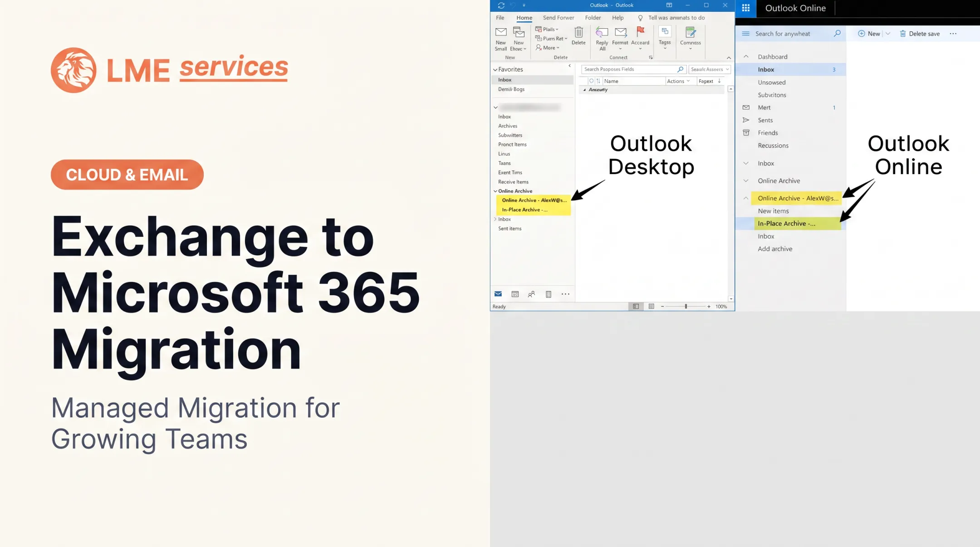Click New Ehowc items icon in ribbon
The height and width of the screenshot is (547, 980).
tap(519, 32)
